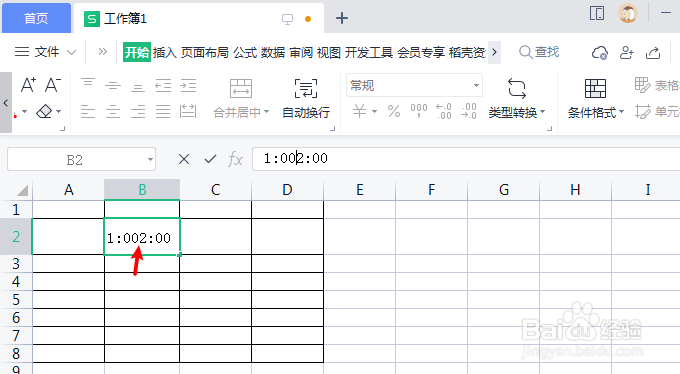The image size is (680, 374).
Task: Confirm entry with the checkmark icon
Action: 210,159
